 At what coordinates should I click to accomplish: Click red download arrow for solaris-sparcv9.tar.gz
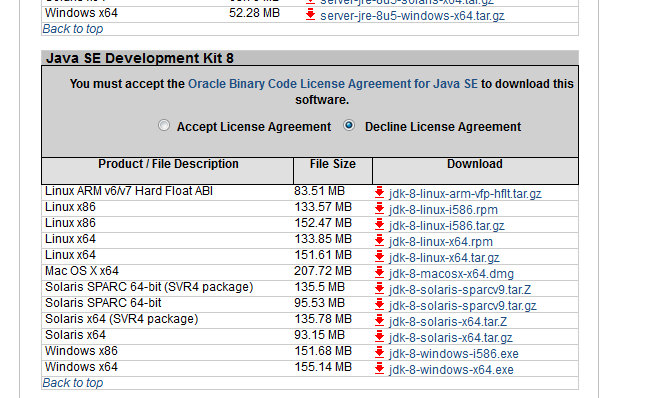pos(379,304)
